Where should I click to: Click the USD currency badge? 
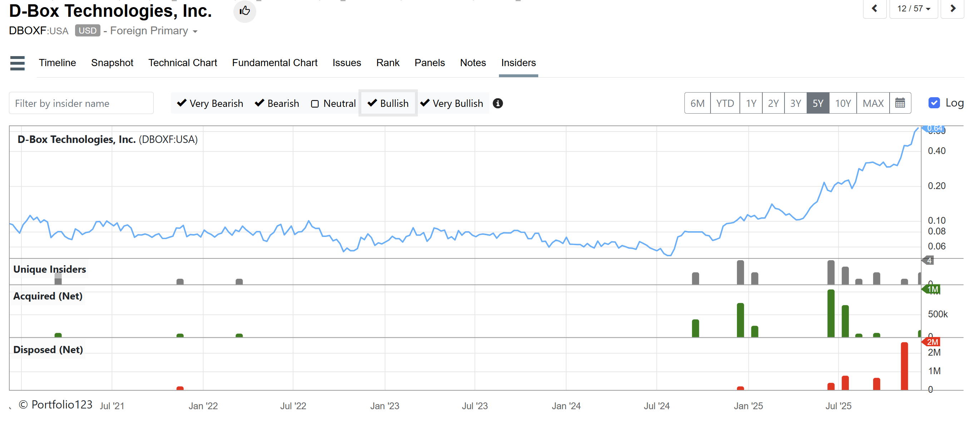[x=88, y=30]
